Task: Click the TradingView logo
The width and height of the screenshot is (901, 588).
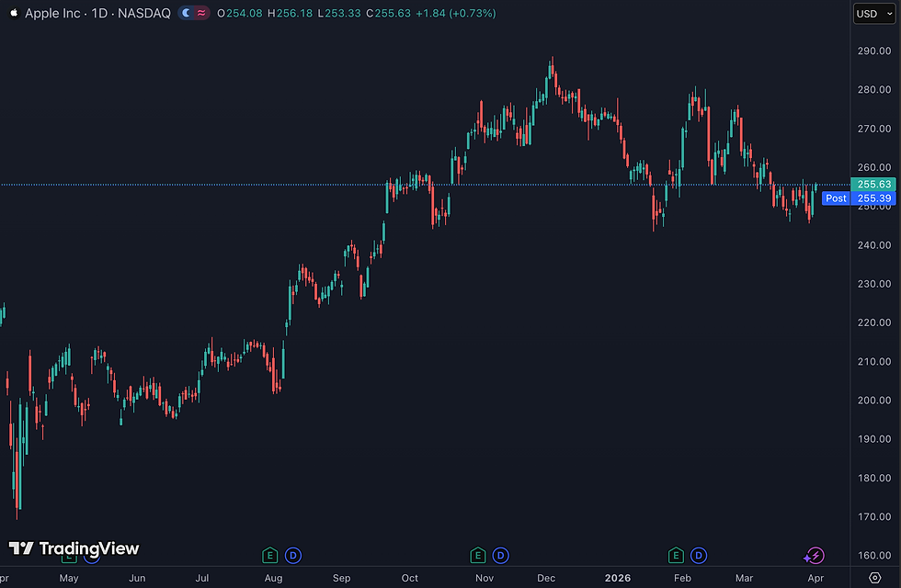Action: 74,548
